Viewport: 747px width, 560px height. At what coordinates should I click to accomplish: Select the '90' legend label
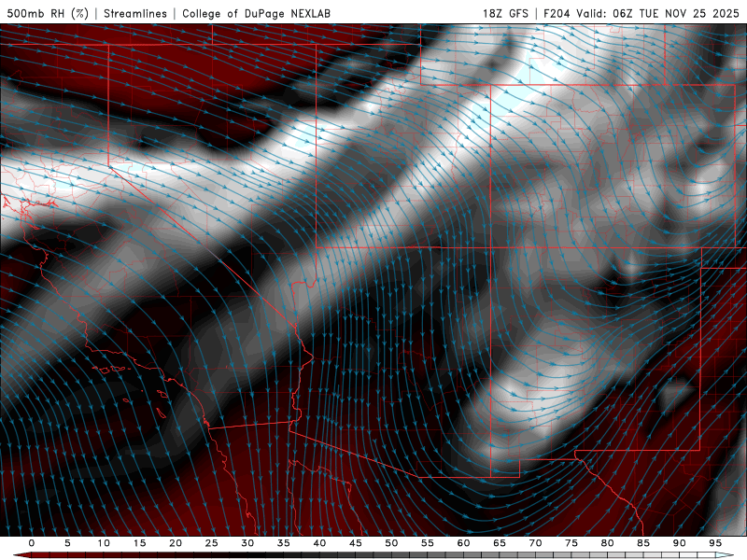tap(679, 543)
